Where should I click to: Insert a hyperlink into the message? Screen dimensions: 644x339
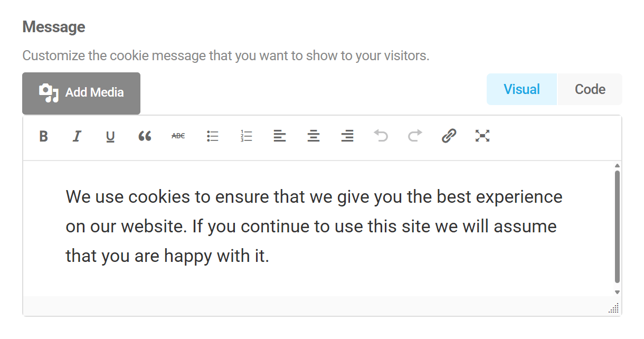449,136
